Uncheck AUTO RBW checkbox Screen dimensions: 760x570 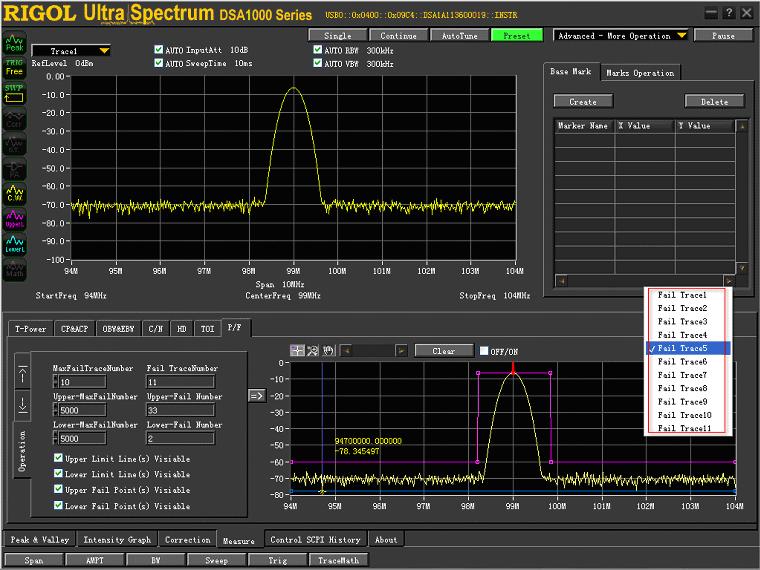(318, 49)
